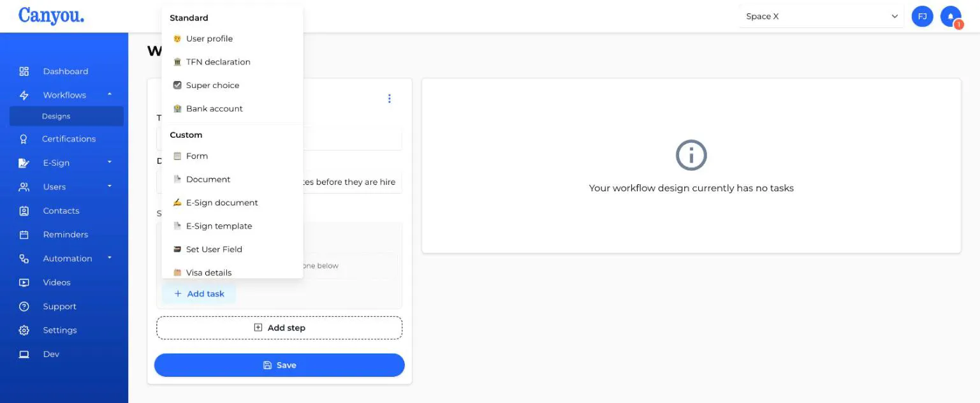Select TFN declaration task type
The height and width of the screenshot is (403, 980).
tap(232, 62)
